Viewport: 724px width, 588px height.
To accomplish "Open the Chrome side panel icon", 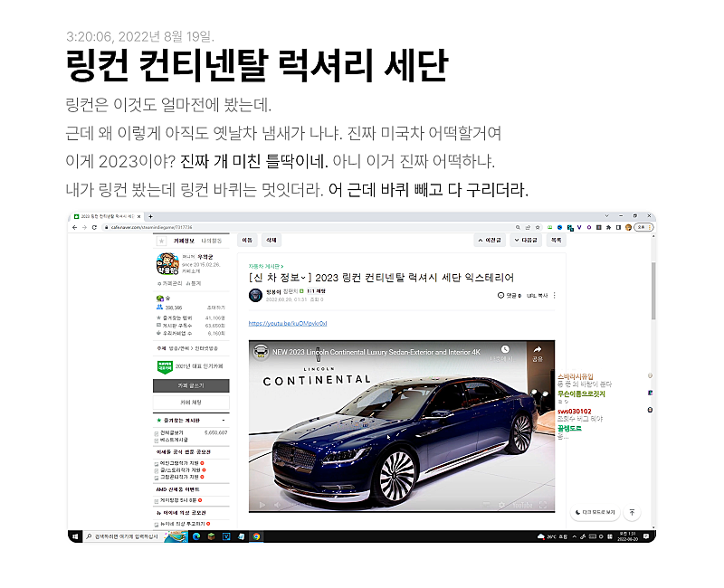I will (618, 228).
